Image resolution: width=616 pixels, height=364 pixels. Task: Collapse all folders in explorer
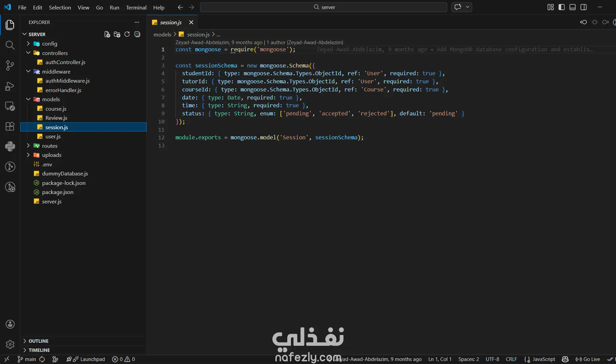pyautogui.click(x=137, y=34)
